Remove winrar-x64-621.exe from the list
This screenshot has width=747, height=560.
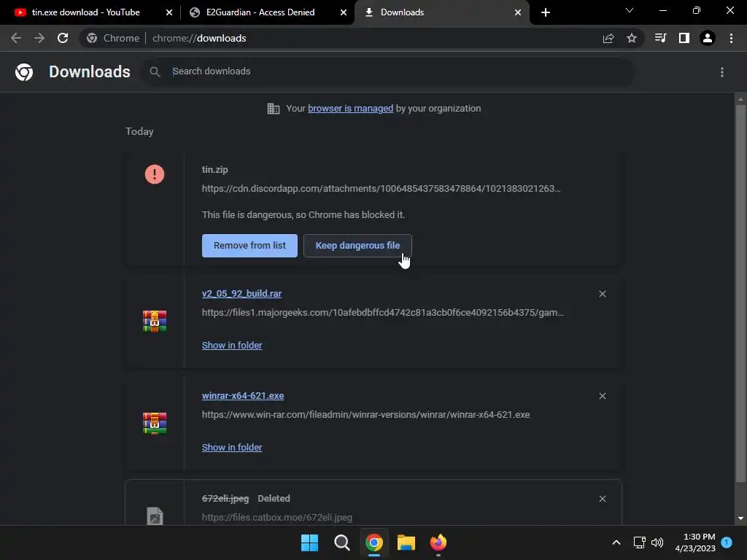[602, 396]
